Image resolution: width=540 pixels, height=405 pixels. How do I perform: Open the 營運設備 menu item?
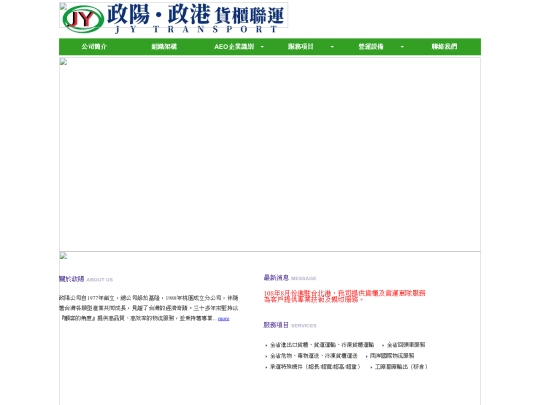(371, 46)
